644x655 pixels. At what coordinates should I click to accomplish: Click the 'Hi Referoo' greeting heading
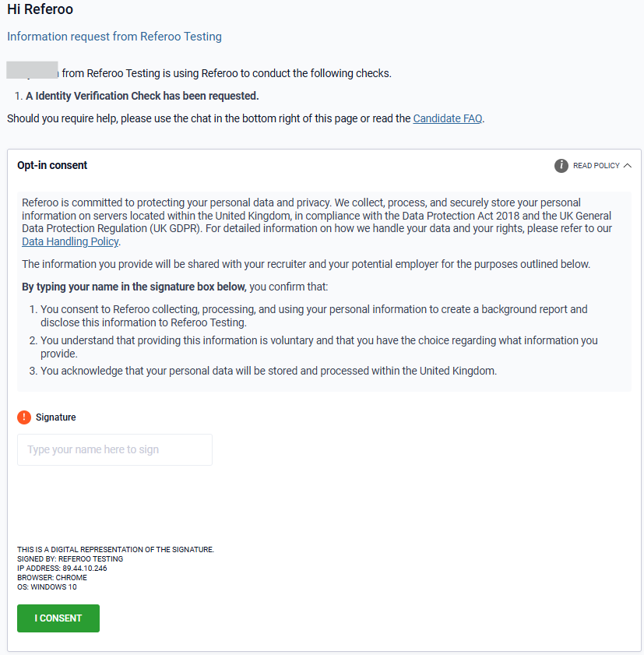click(x=40, y=10)
